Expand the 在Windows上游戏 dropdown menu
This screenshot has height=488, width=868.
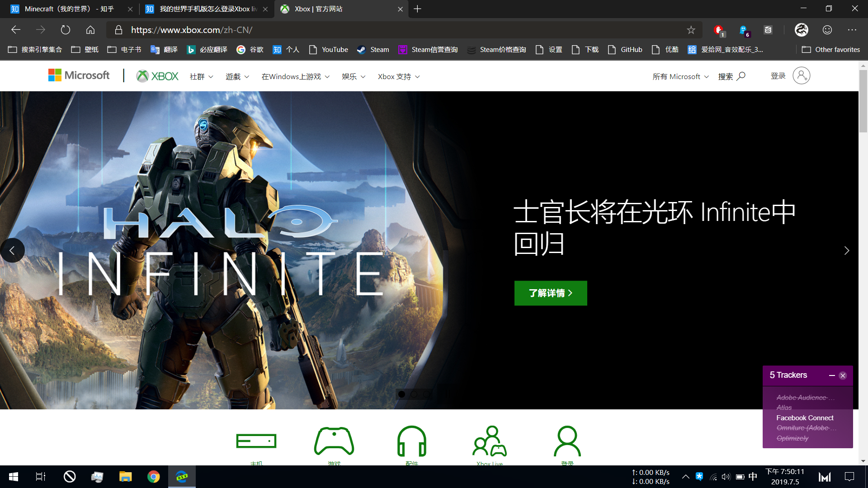point(295,77)
